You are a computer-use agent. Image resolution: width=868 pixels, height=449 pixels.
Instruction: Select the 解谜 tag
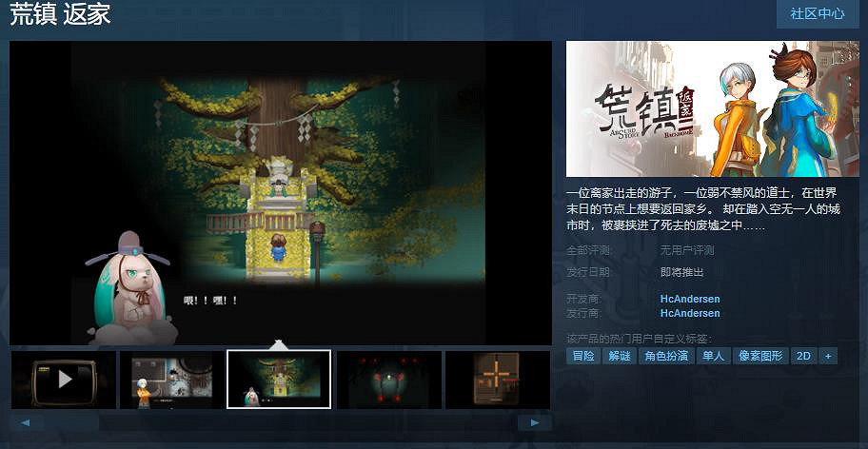(x=620, y=356)
